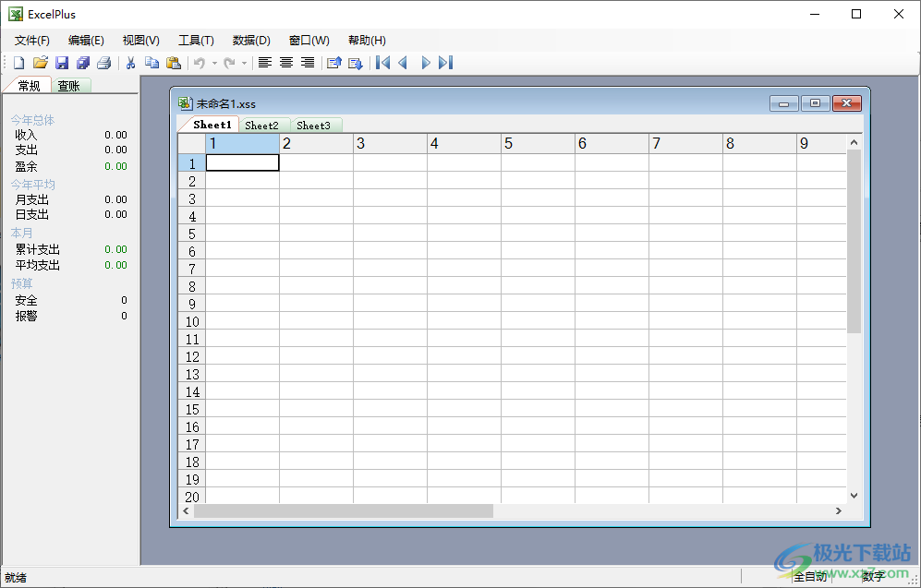Screen dimensions: 921x588
Task: Click the 累计支出 label
Action: click(38, 250)
